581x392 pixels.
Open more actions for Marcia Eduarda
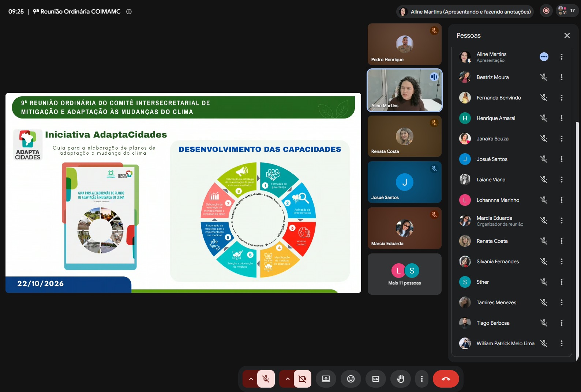[x=562, y=220]
